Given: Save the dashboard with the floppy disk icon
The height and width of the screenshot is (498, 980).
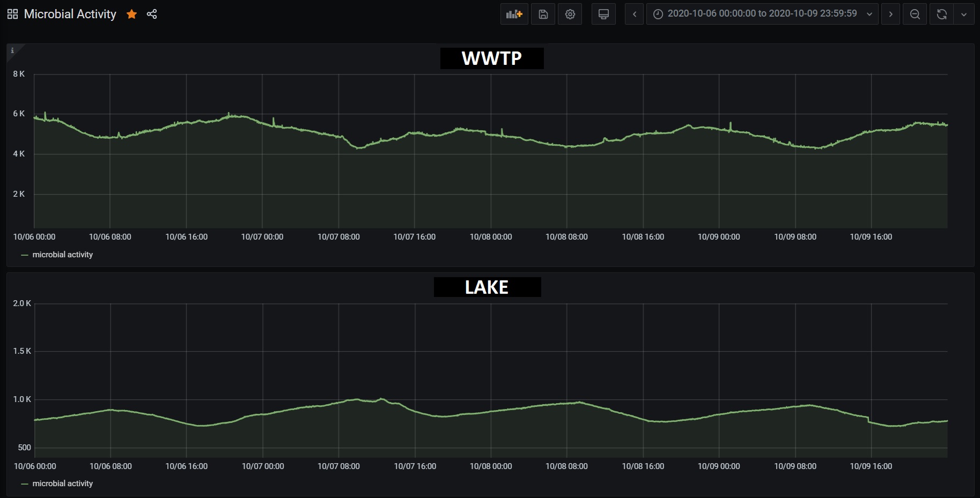Looking at the screenshot, I should tap(543, 14).
